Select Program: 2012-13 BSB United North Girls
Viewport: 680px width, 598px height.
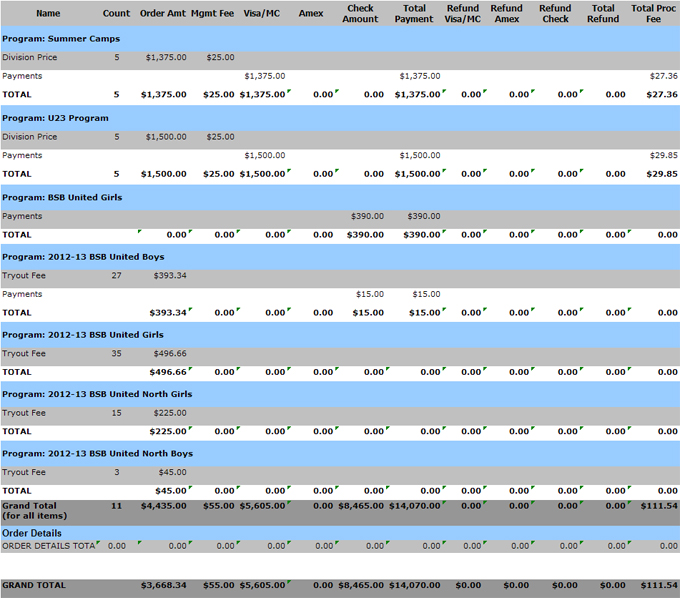click(340, 394)
